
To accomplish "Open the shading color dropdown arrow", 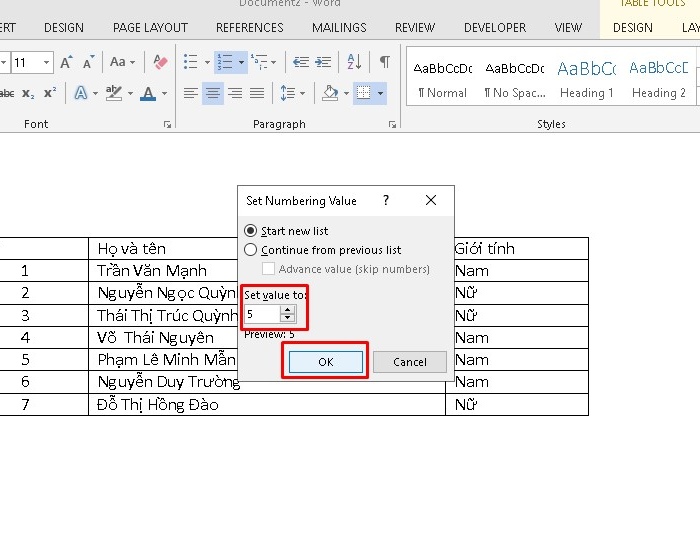I will click(x=346, y=93).
